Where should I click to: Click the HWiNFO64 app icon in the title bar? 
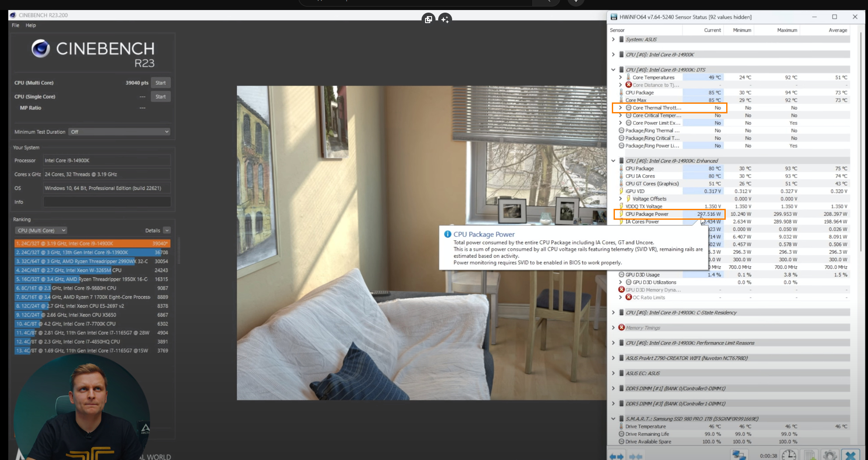614,17
